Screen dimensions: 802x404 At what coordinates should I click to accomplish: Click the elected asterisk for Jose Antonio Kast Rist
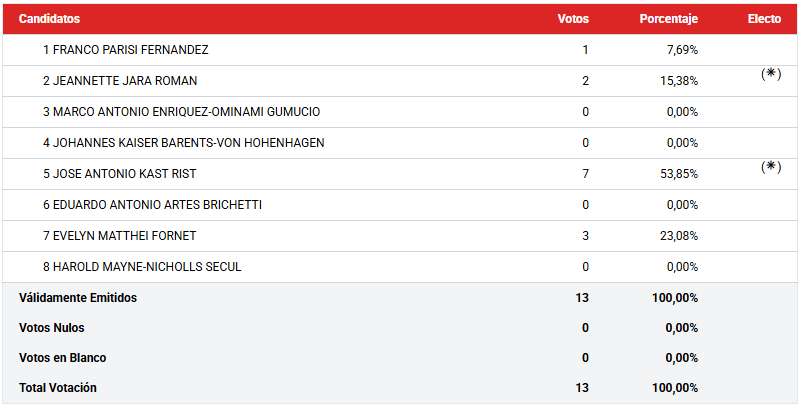[770, 167]
